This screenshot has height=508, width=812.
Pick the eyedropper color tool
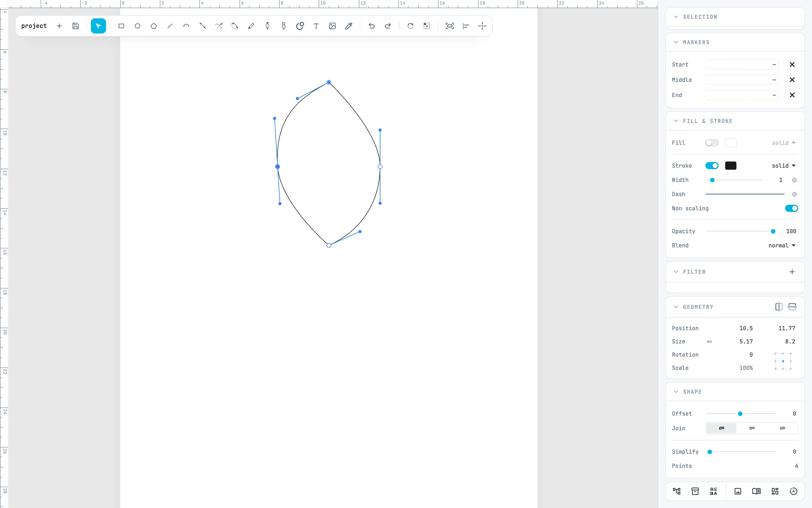pyautogui.click(x=349, y=26)
